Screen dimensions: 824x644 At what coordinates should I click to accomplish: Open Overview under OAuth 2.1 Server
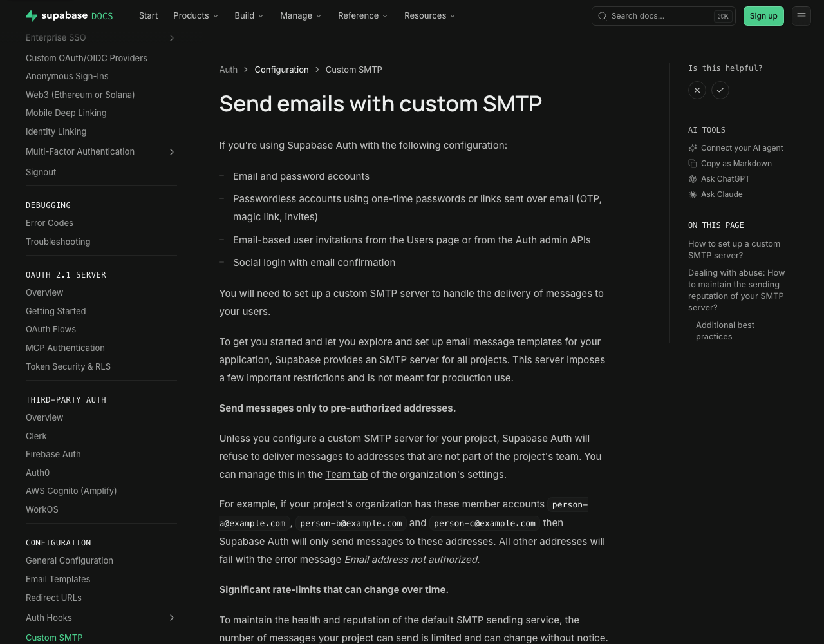[x=44, y=292]
